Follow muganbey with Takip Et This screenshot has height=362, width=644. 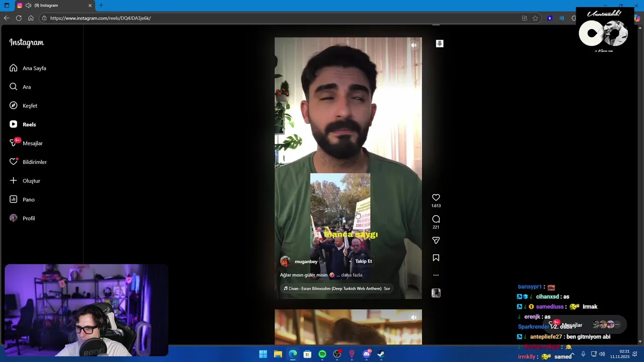363,261
